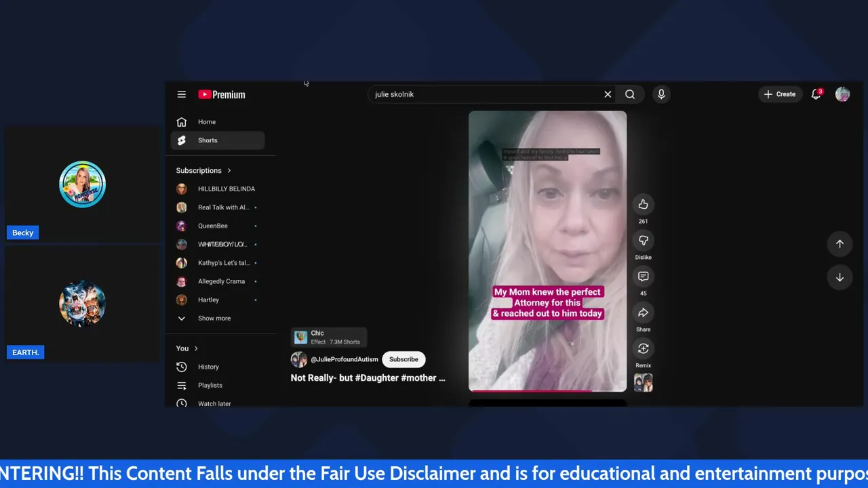Click the Becky name label
The image size is (868, 488).
pos(22,232)
